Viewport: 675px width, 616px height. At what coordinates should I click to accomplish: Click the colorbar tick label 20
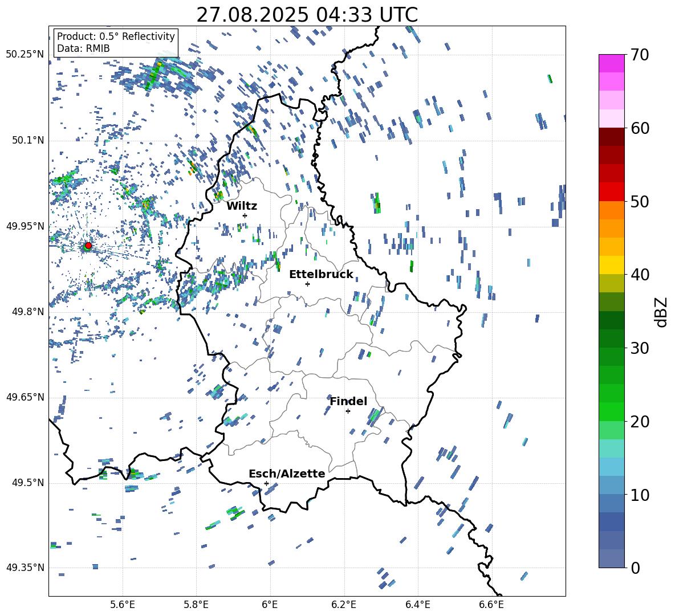coord(640,422)
